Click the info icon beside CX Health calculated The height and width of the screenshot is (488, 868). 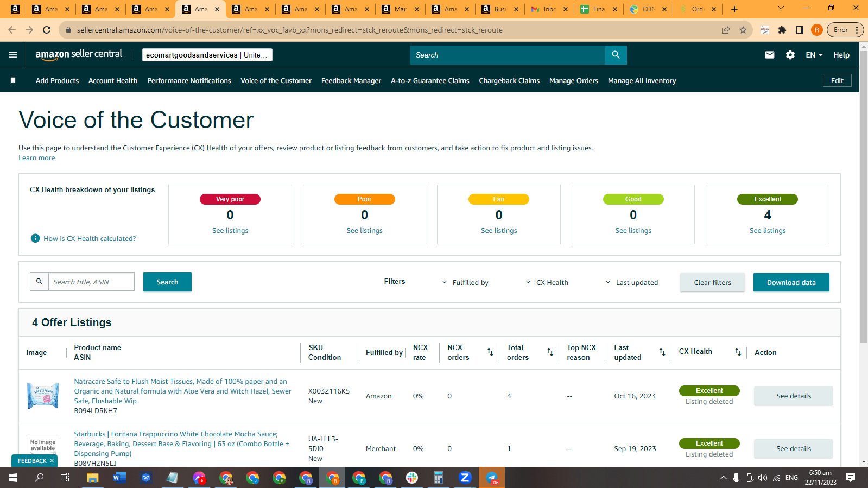click(35, 238)
